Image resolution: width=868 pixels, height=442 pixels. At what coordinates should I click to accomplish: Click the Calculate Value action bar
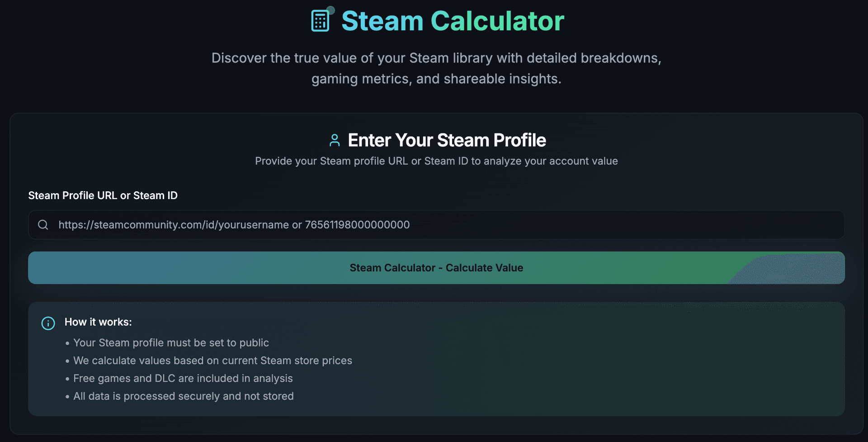436,267
